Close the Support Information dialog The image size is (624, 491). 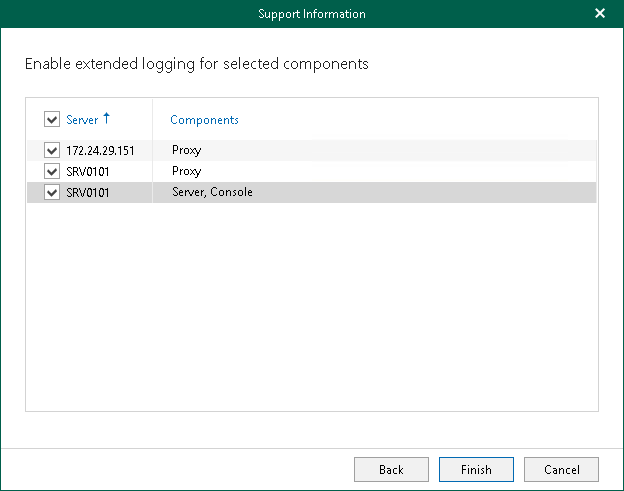pos(600,14)
